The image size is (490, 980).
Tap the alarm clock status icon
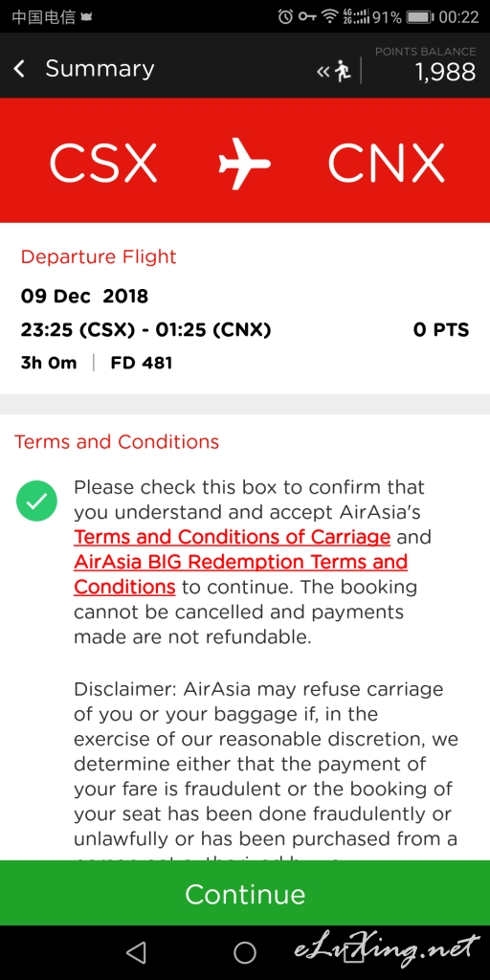tap(285, 17)
